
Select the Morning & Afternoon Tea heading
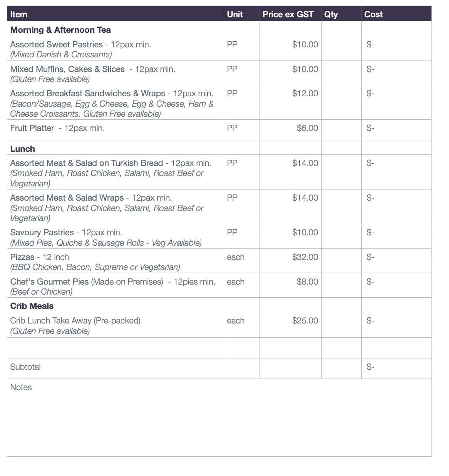(x=60, y=30)
